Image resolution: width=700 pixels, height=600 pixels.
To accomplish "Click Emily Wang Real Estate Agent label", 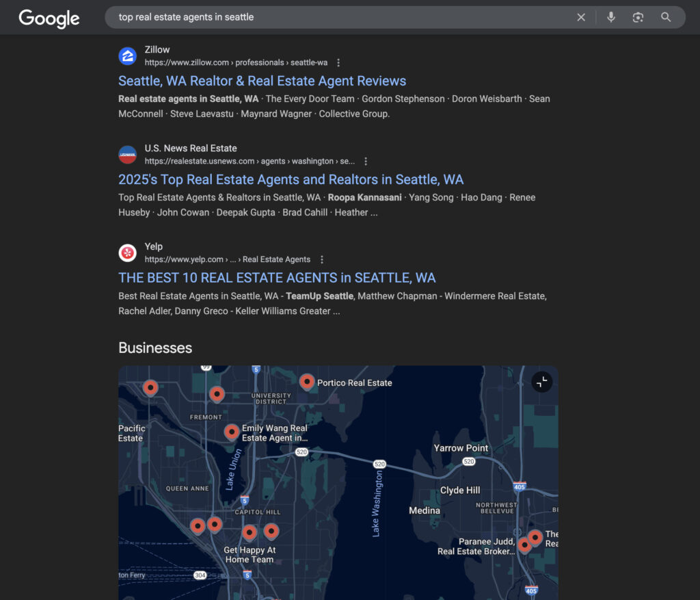I will coord(275,433).
